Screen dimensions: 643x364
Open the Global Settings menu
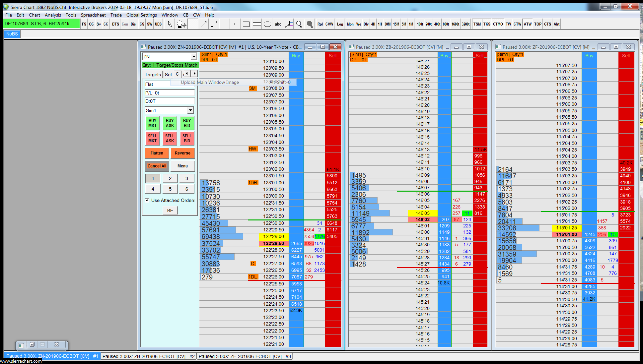[x=142, y=15]
